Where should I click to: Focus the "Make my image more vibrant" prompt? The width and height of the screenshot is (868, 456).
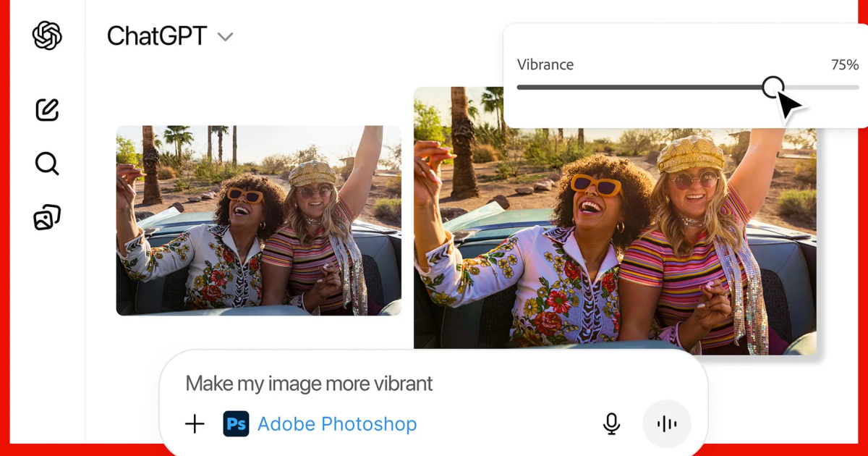coord(309,383)
